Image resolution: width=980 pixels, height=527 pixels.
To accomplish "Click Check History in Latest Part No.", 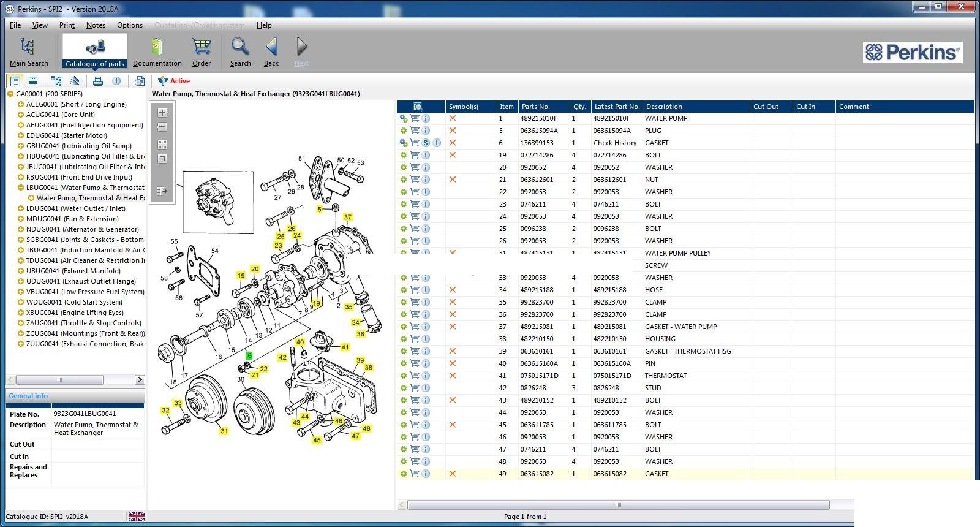I will (x=615, y=143).
